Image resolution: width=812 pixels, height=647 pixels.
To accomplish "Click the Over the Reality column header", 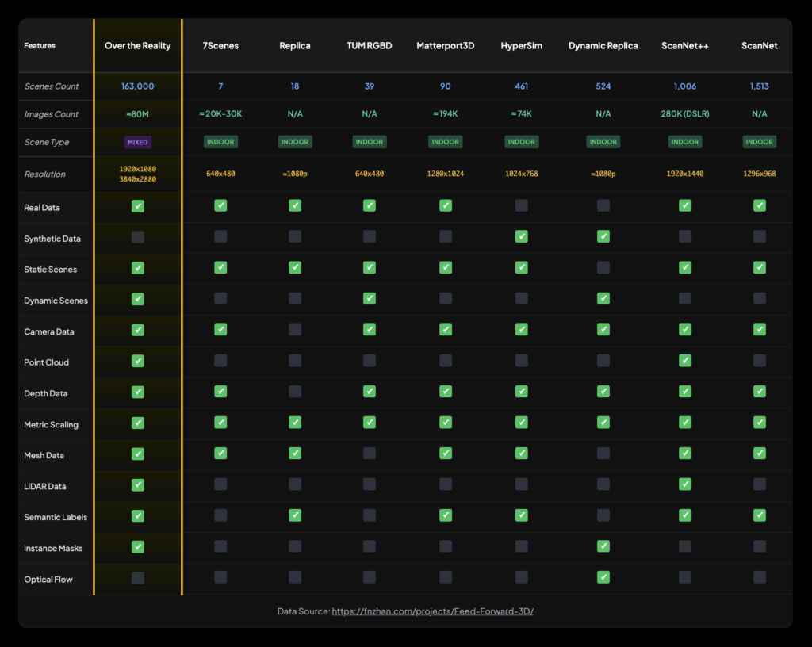I will click(x=138, y=46).
